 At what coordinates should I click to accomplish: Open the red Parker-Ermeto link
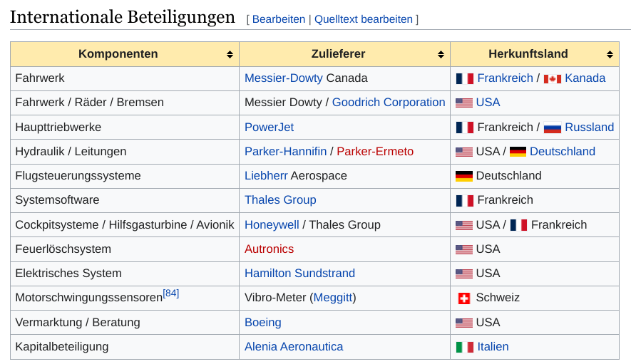(374, 152)
